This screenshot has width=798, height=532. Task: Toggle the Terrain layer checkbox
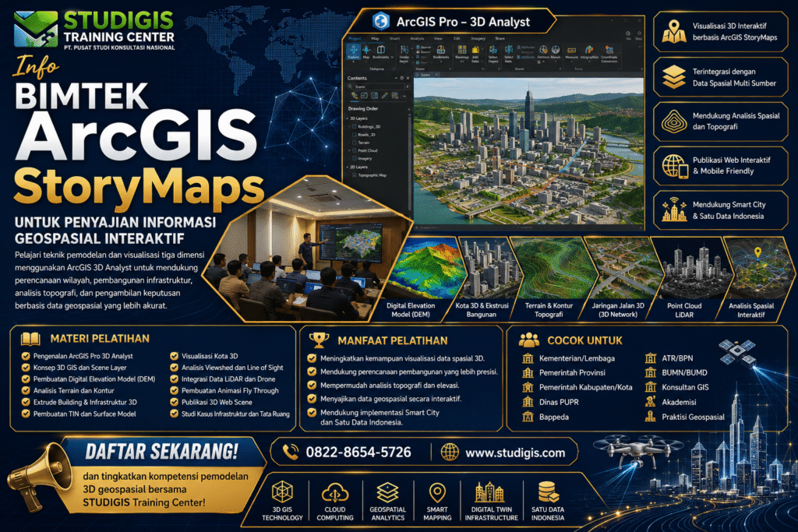(355, 143)
